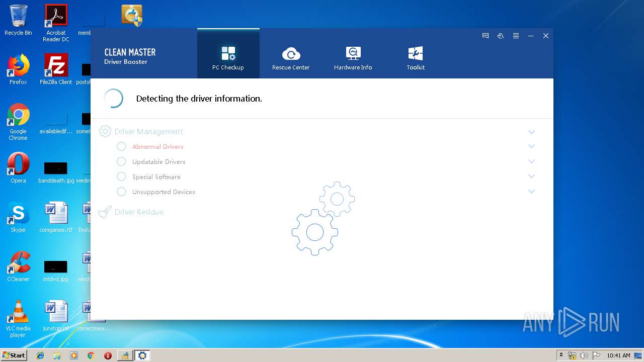Viewport: 644px width, 362px height.
Task: Open the PC Checkup tab
Action: click(228, 53)
